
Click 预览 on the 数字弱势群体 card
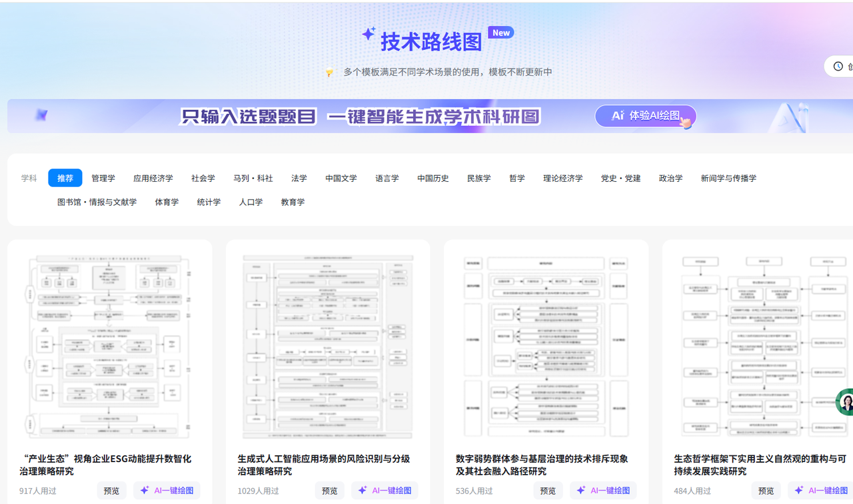[548, 491]
